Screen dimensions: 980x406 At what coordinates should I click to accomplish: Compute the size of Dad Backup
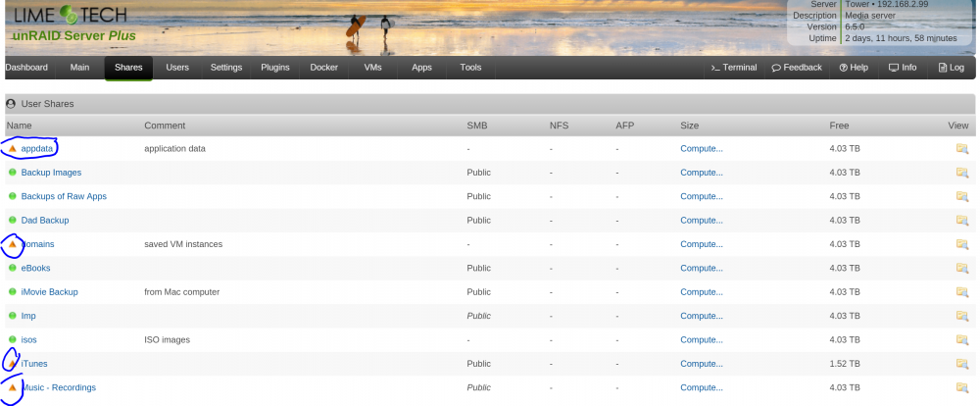click(x=702, y=221)
